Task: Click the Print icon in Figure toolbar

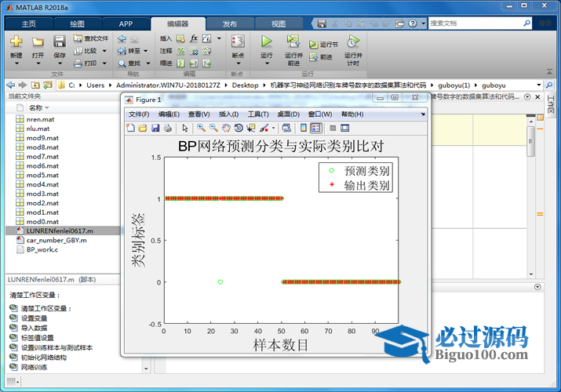Action: coord(167,128)
